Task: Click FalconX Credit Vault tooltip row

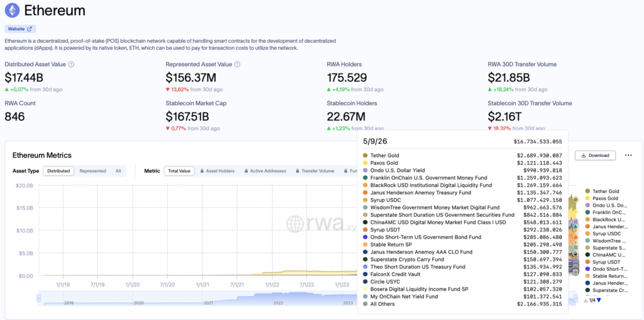Action: coord(462,274)
